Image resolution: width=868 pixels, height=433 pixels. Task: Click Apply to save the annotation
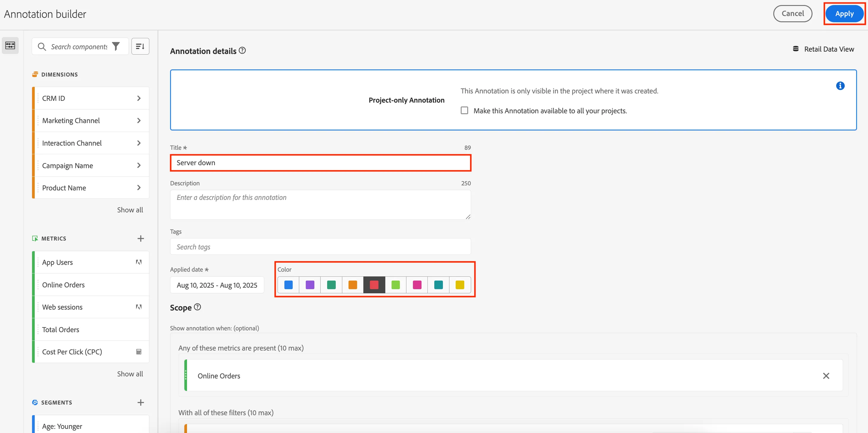(844, 13)
